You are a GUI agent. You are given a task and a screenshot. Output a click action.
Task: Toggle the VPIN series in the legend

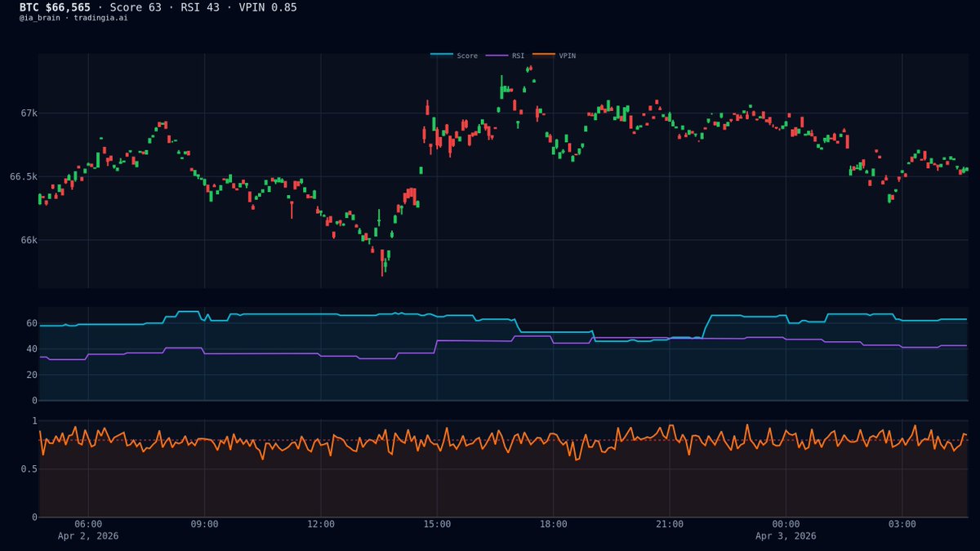pos(555,56)
